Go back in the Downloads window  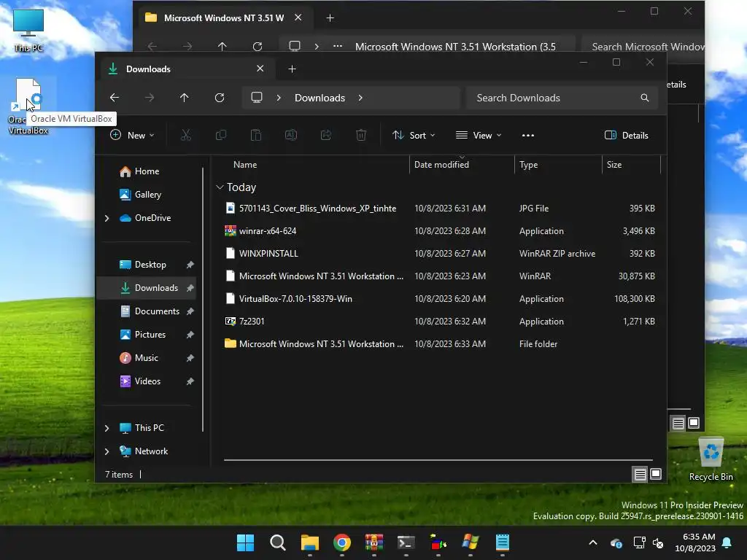(x=115, y=98)
